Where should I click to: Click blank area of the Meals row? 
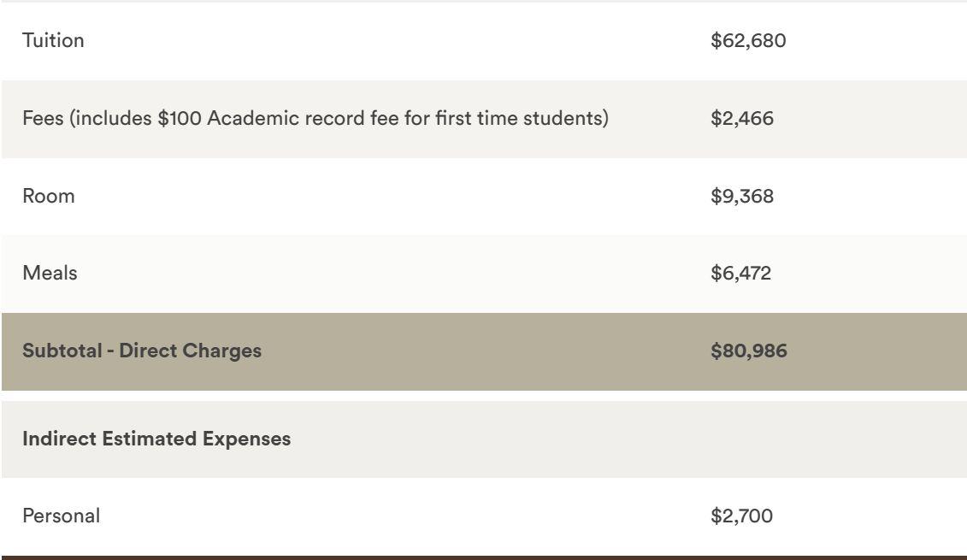pyautogui.click(x=395, y=274)
